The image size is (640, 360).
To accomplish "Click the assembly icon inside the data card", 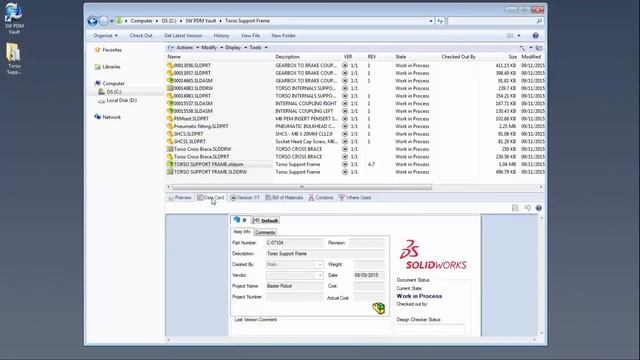I will pyautogui.click(x=378, y=308).
